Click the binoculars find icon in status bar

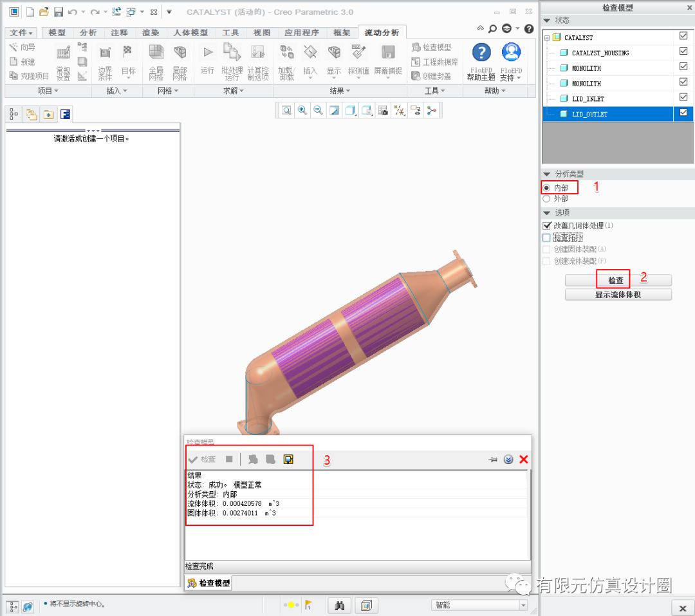point(340,605)
